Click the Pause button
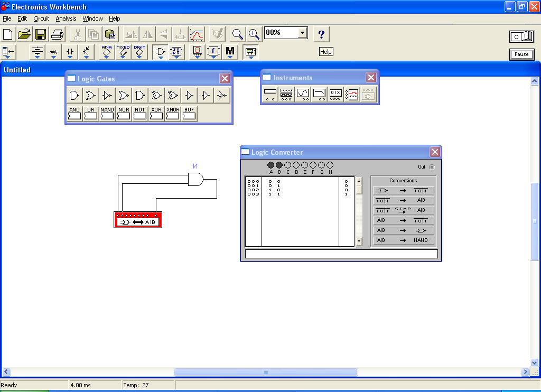The image size is (541, 392). (521, 54)
